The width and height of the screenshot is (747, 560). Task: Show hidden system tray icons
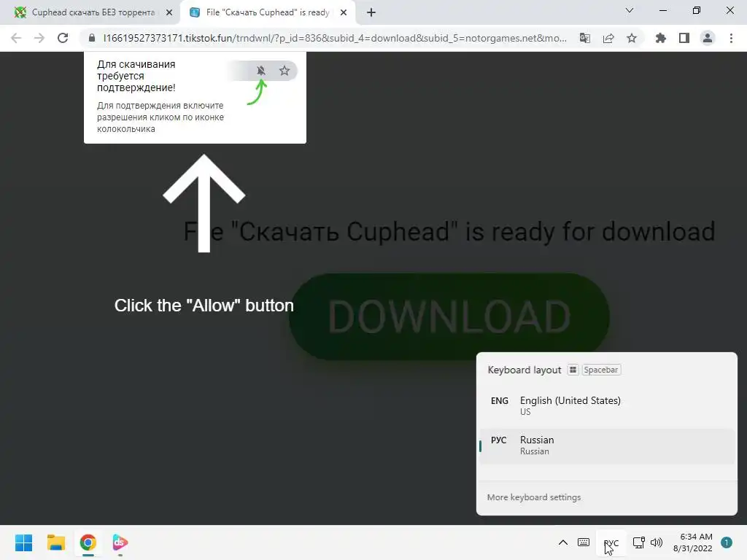point(562,542)
